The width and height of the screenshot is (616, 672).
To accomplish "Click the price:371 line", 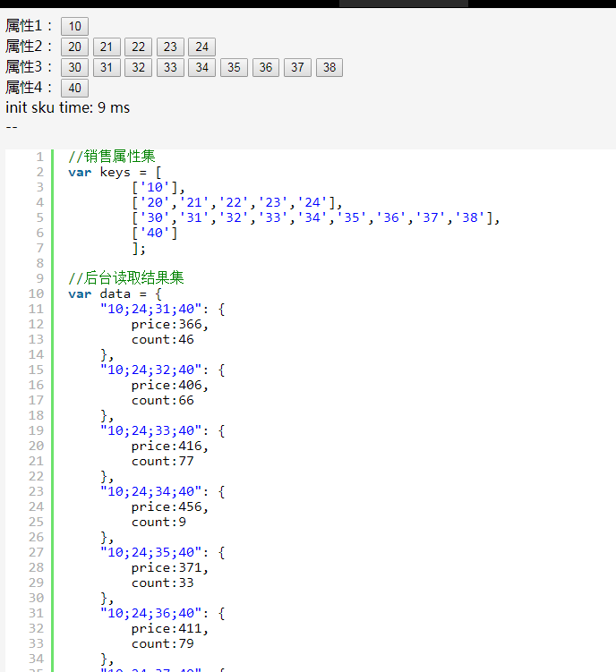I will (x=170, y=568).
